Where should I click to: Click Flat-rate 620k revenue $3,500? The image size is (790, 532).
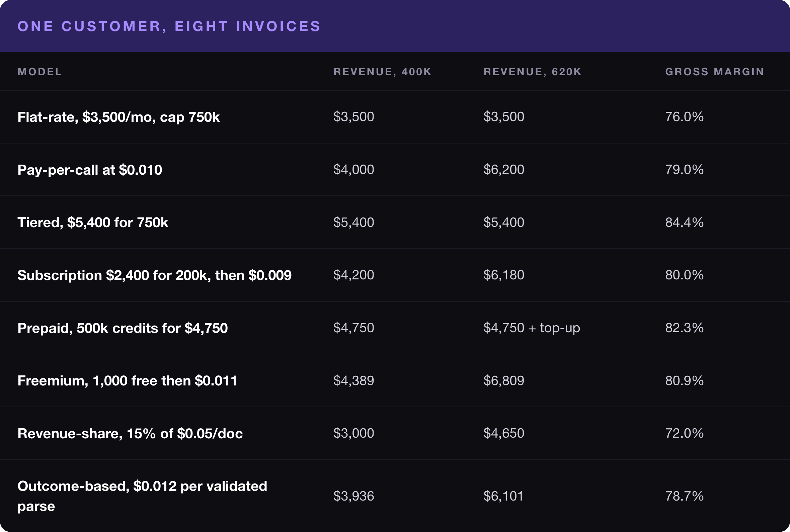point(503,117)
